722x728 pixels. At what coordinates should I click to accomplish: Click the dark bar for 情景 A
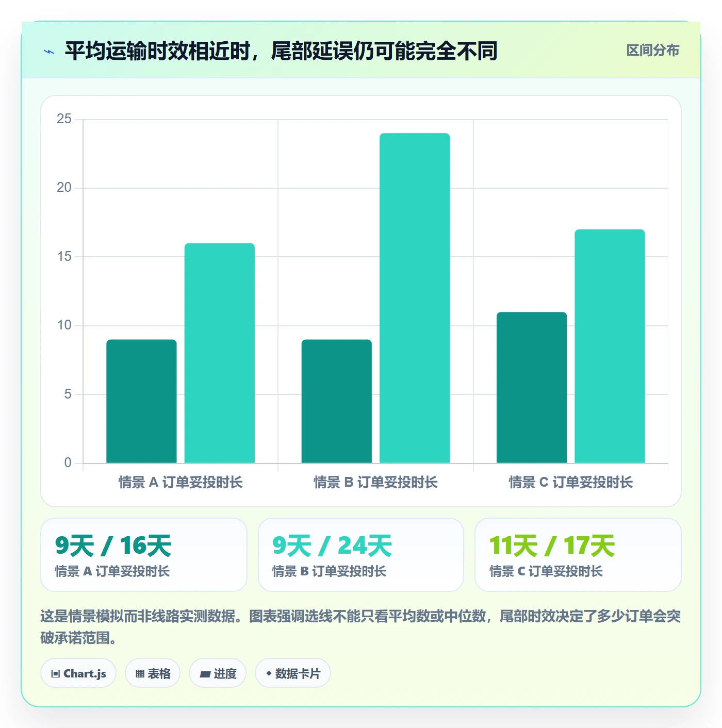click(x=141, y=401)
